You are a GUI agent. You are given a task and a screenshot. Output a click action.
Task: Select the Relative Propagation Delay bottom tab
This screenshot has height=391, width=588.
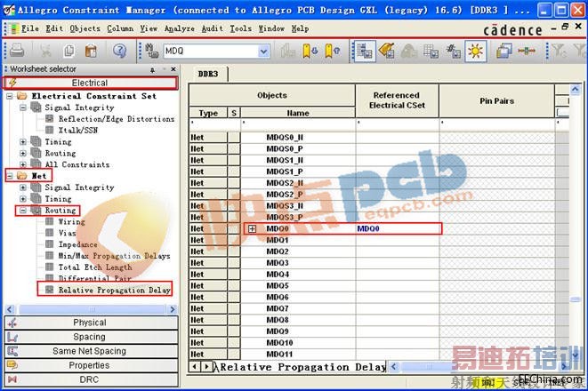click(302, 367)
